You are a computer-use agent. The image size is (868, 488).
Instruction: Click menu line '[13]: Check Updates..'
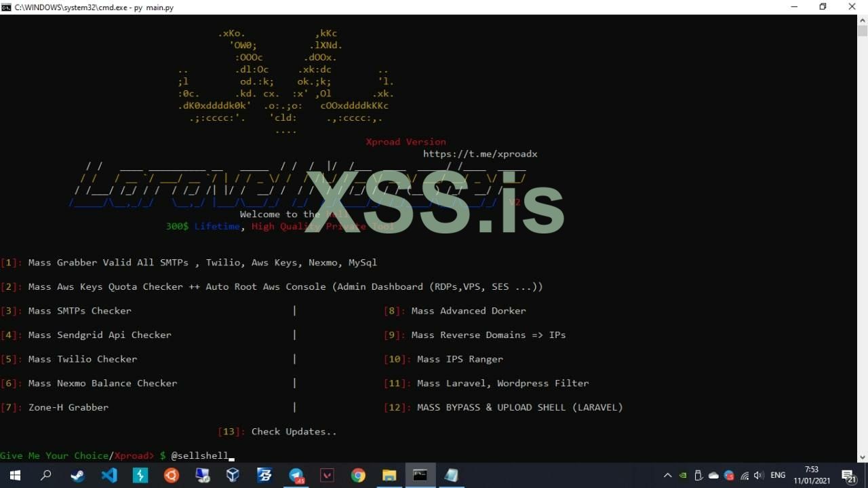[x=277, y=431]
